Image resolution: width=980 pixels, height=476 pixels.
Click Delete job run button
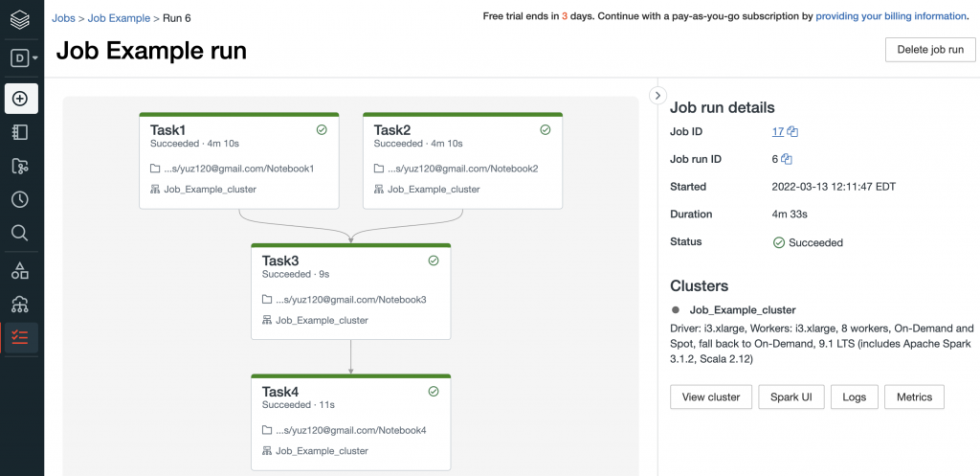point(930,50)
